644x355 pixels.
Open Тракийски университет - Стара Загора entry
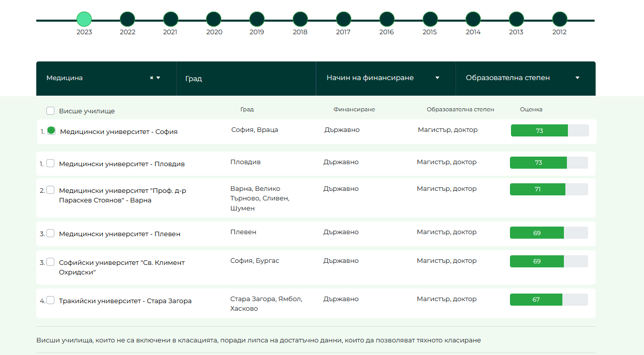[x=125, y=301]
